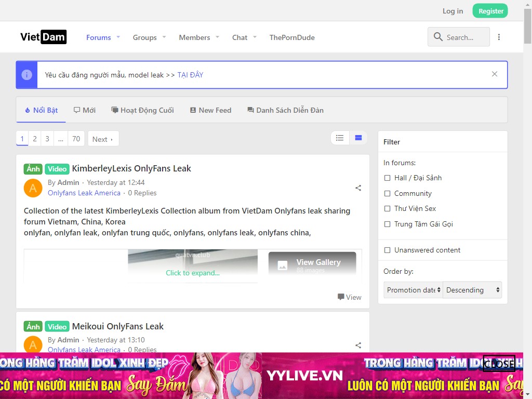This screenshot has width=532, height=399.
Task: Open the Promotion date order dropdown
Action: 414,290
